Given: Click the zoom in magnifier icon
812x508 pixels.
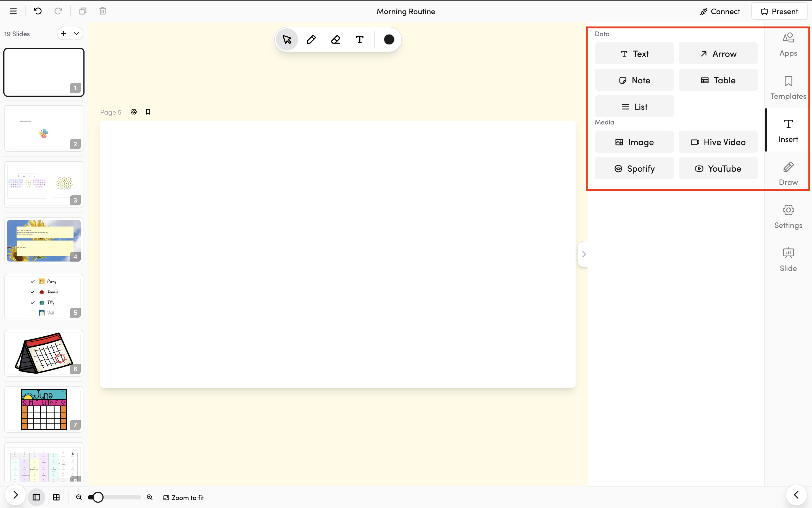Looking at the screenshot, I should tap(150, 497).
